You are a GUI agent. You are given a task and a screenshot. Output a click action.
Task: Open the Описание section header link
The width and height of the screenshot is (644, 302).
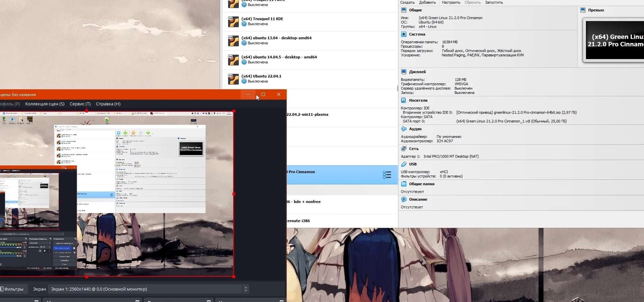click(418, 199)
